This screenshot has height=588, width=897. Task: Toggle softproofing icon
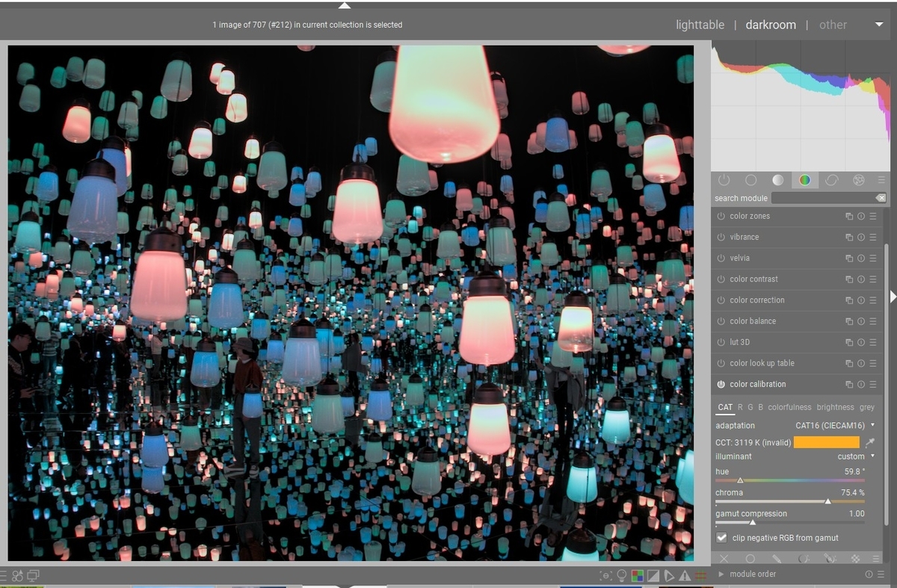[669, 575]
